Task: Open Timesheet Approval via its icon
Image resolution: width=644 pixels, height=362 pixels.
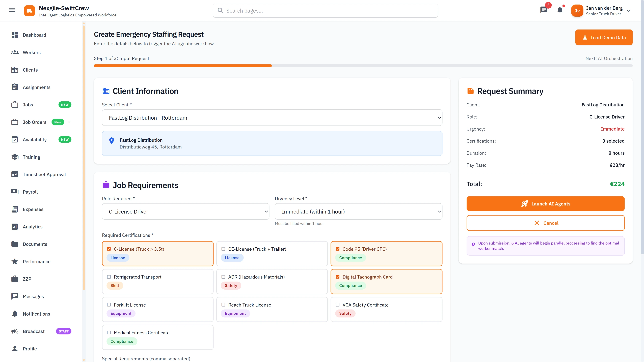Action: point(14,174)
